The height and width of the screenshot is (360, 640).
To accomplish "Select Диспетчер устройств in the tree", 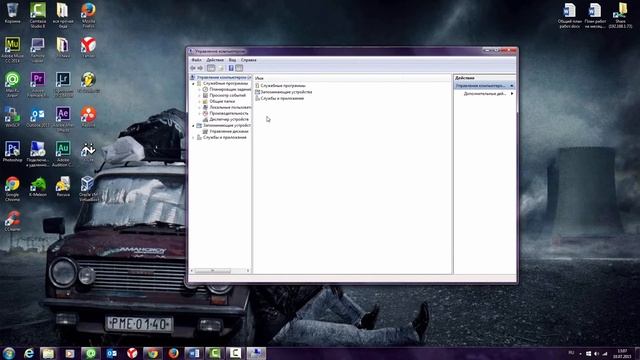I will coord(226,120).
